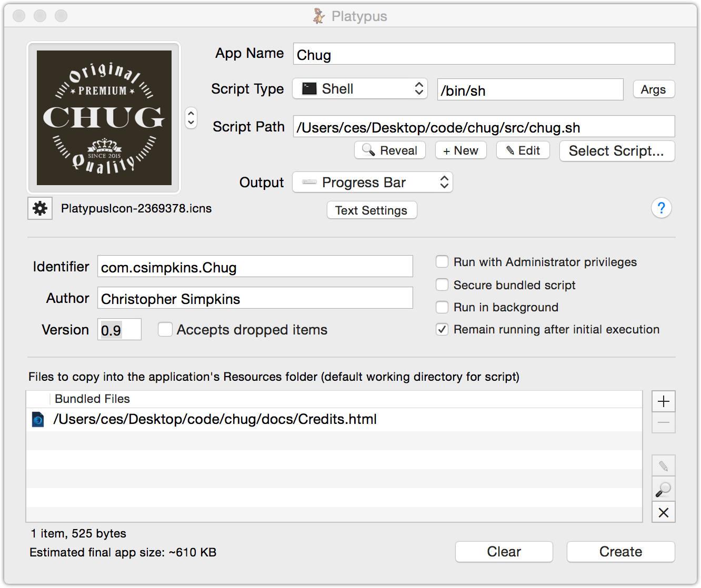
Task: Click the Author field Christopher Simpkins
Action: coord(255,298)
